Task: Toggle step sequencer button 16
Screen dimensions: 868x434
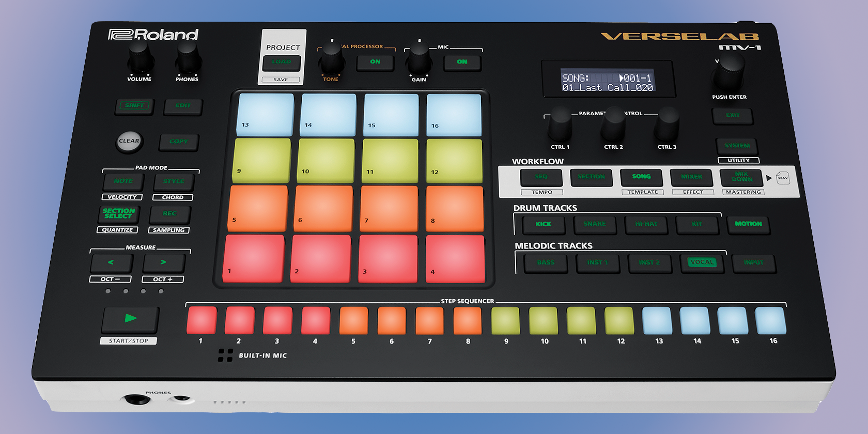Action: (x=771, y=320)
